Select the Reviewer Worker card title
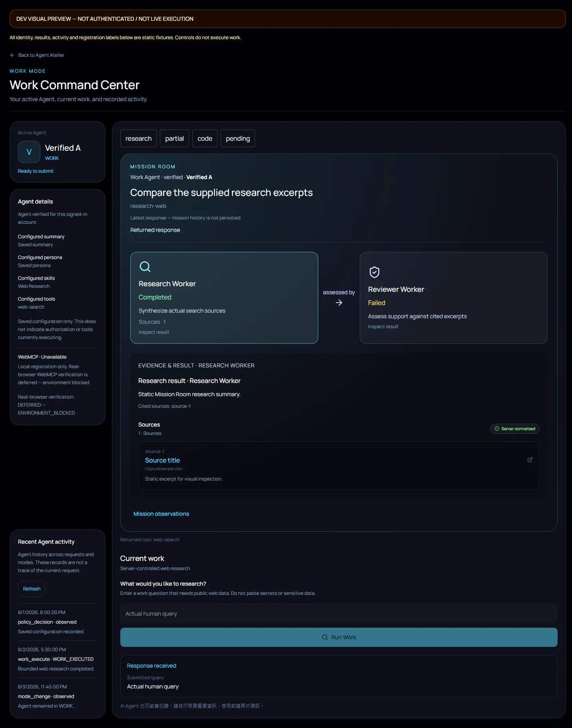This screenshot has height=728, width=572. click(x=396, y=289)
